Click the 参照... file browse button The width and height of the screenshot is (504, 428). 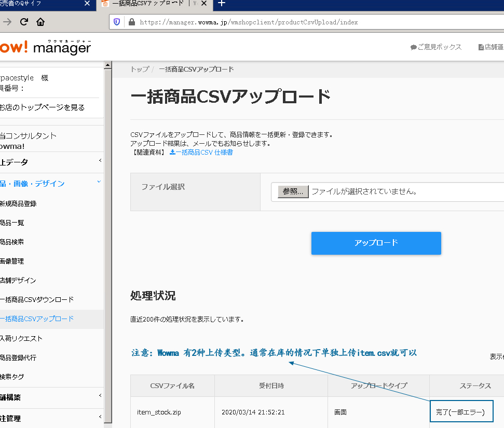293,191
